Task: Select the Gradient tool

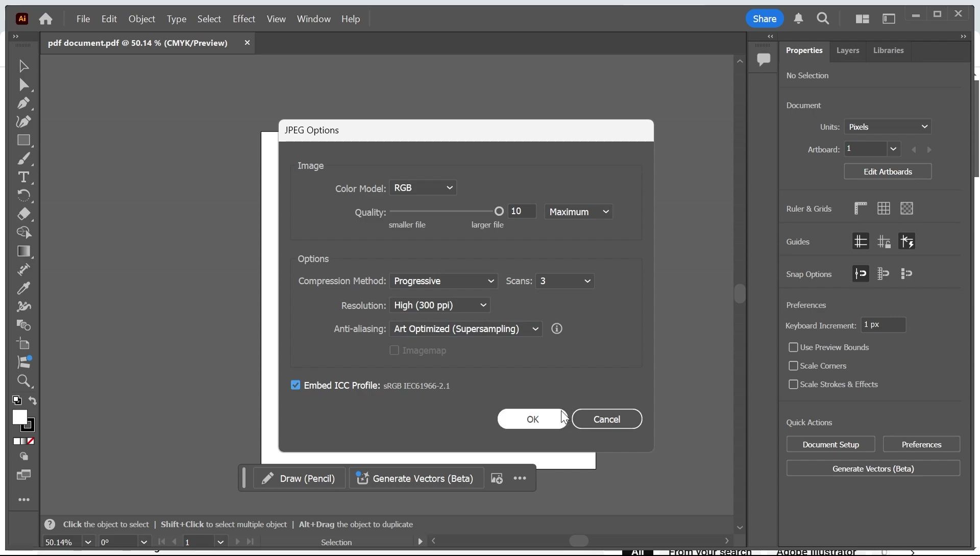Action: point(23,251)
